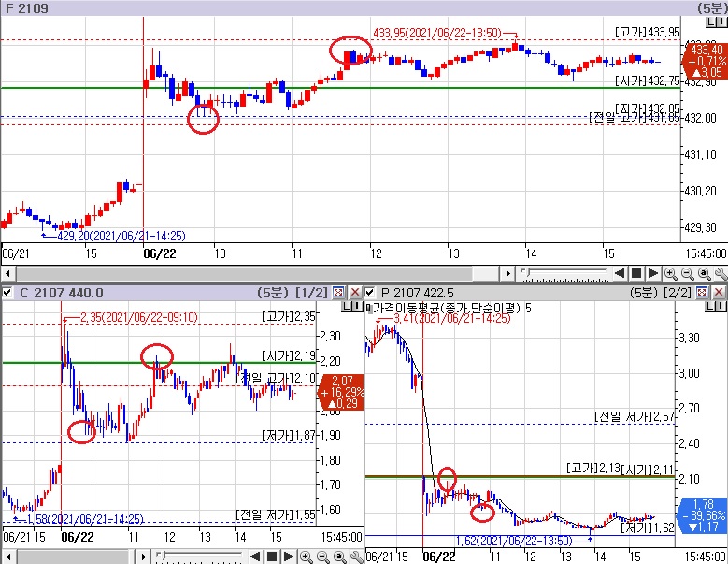Click the [전일 저가]2.57 label on P 2107
The width and height of the screenshot is (728, 564).
tap(635, 416)
